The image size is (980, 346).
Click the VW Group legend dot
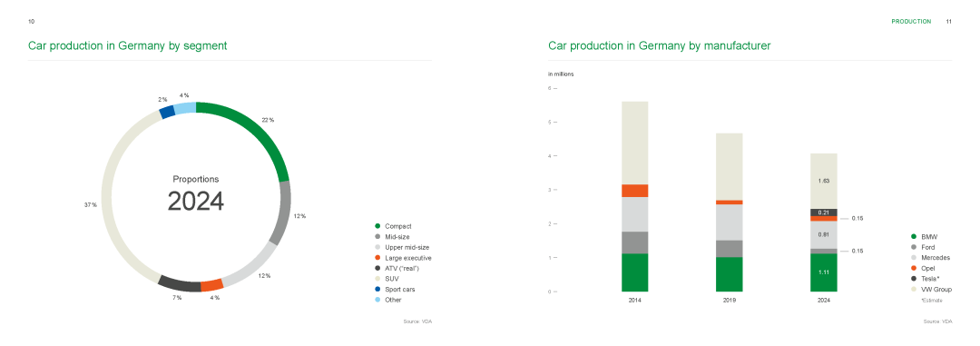[x=914, y=289]
